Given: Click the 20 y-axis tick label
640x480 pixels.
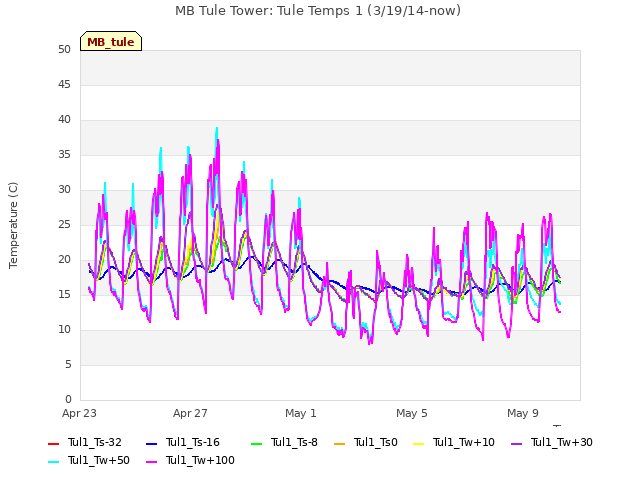Looking at the screenshot, I should pyautogui.click(x=64, y=260).
